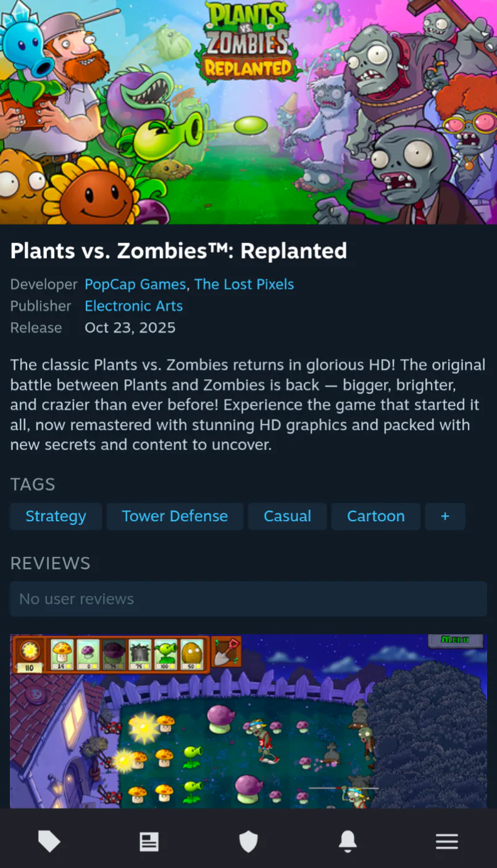Select the Casual tag
Viewport: 497px width, 868px height.
(287, 516)
